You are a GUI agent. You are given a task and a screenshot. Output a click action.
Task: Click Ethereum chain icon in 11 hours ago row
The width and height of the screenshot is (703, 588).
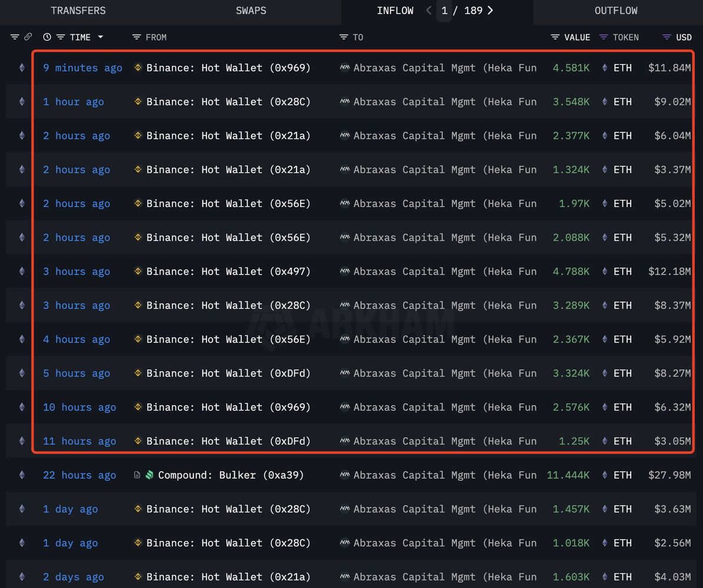tap(22, 441)
